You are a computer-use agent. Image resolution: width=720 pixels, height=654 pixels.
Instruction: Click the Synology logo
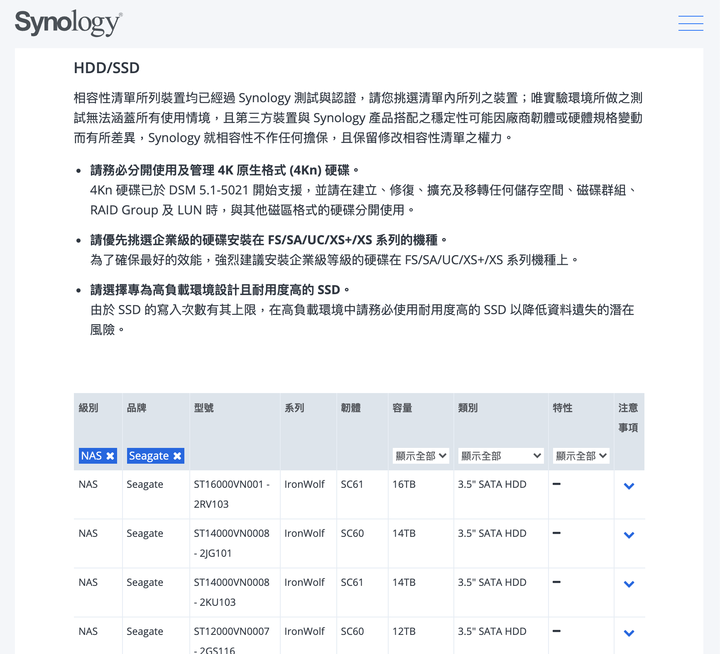[68, 23]
